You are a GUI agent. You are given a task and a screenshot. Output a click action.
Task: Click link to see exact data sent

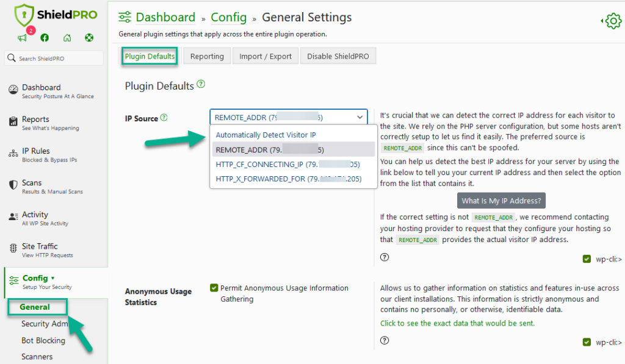coord(458,323)
